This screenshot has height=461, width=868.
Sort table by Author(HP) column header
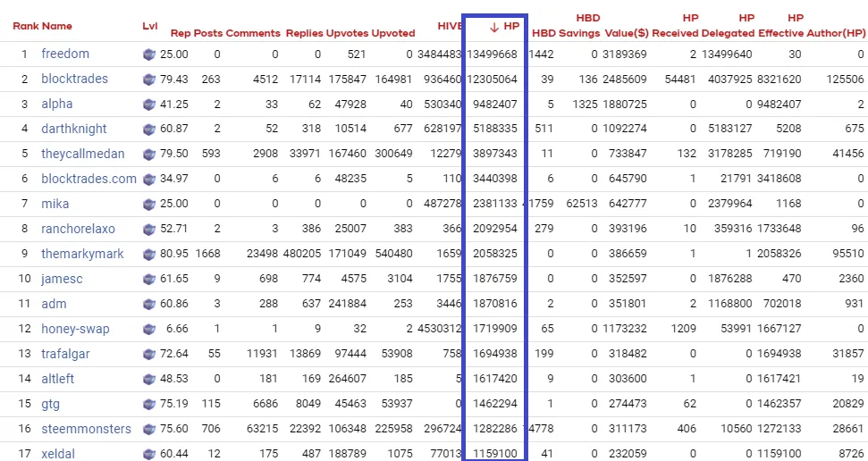[836, 33]
